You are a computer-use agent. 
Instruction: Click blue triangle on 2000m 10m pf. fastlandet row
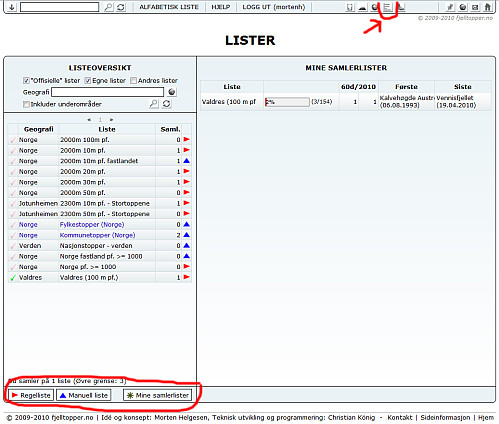(x=187, y=161)
